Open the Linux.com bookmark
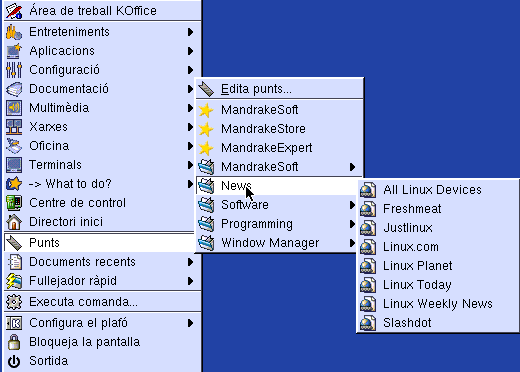The image size is (520, 372). click(438, 247)
